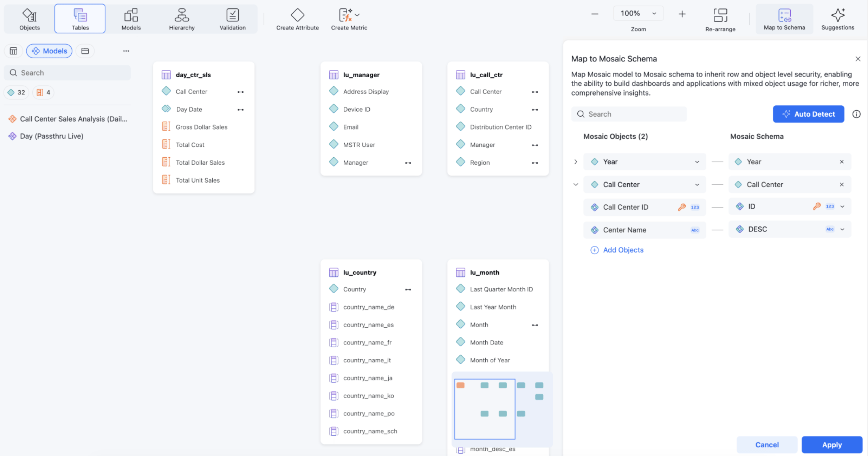Open the Models view in toolbar

[x=131, y=19]
